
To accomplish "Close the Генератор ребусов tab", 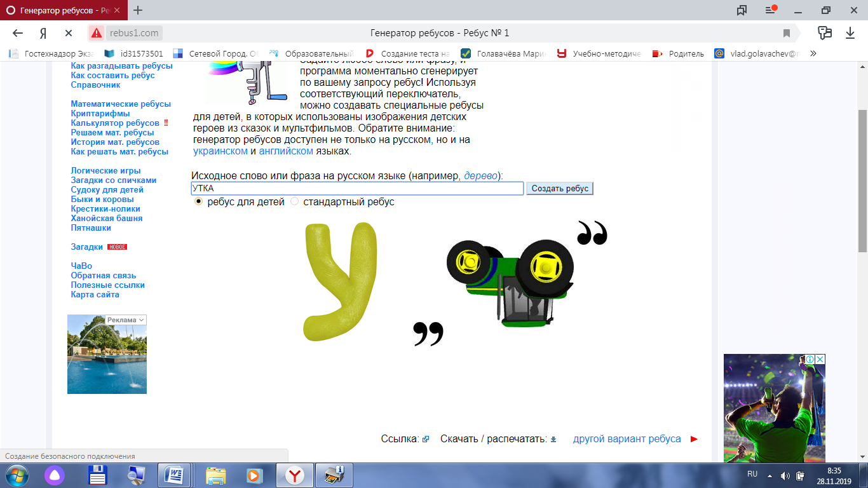I will point(117,10).
